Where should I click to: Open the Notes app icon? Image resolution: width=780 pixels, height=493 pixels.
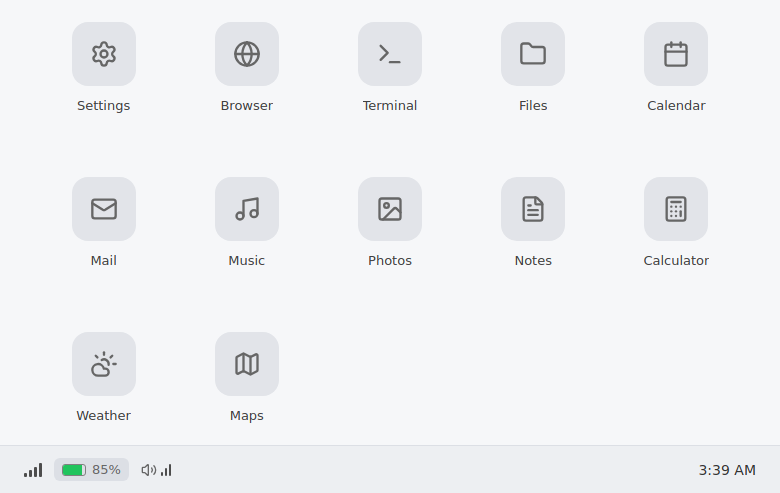tap(533, 209)
